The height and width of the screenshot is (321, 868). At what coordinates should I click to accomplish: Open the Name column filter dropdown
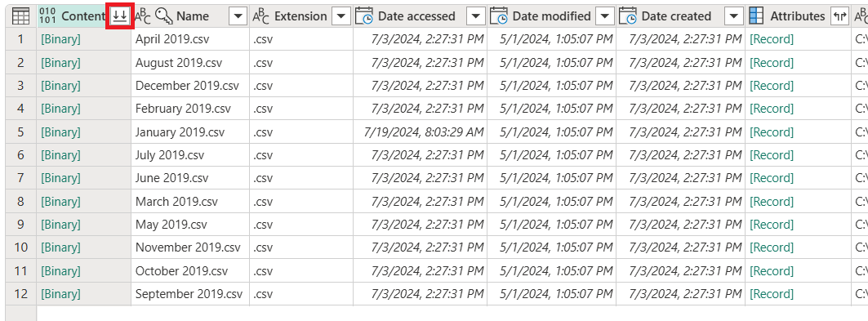(x=238, y=16)
